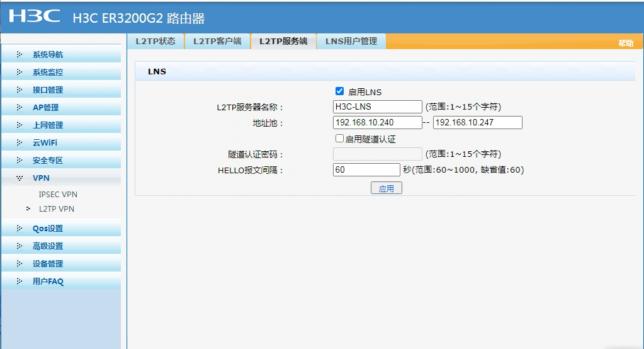Switch to the LNS用户管理 tab
Image resolution: width=644 pixels, height=349 pixels.
point(351,41)
